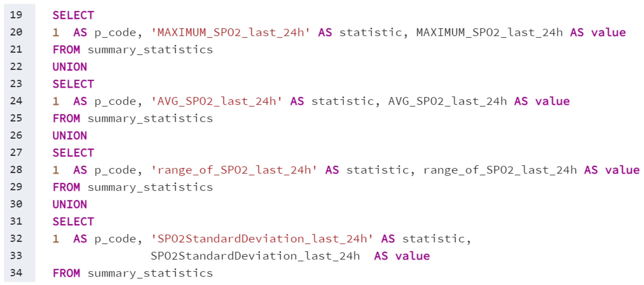Click the UNION keyword on line 22

[x=70, y=67]
